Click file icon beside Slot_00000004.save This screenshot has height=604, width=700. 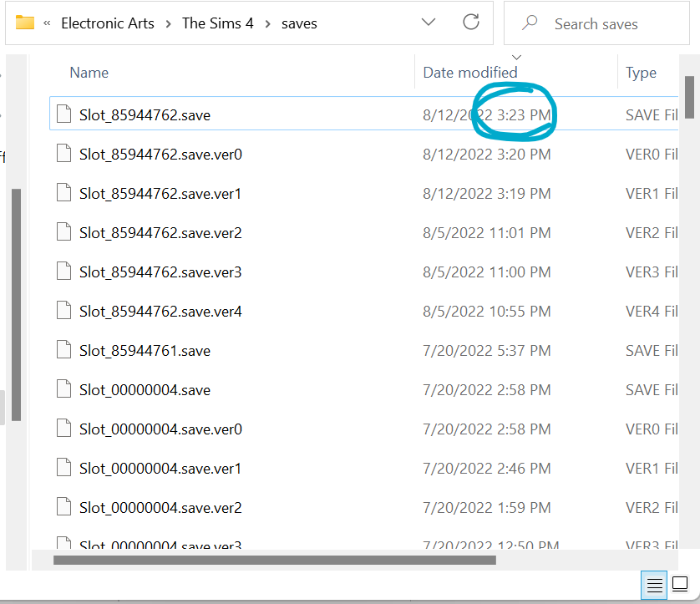pyautogui.click(x=63, y=388)
